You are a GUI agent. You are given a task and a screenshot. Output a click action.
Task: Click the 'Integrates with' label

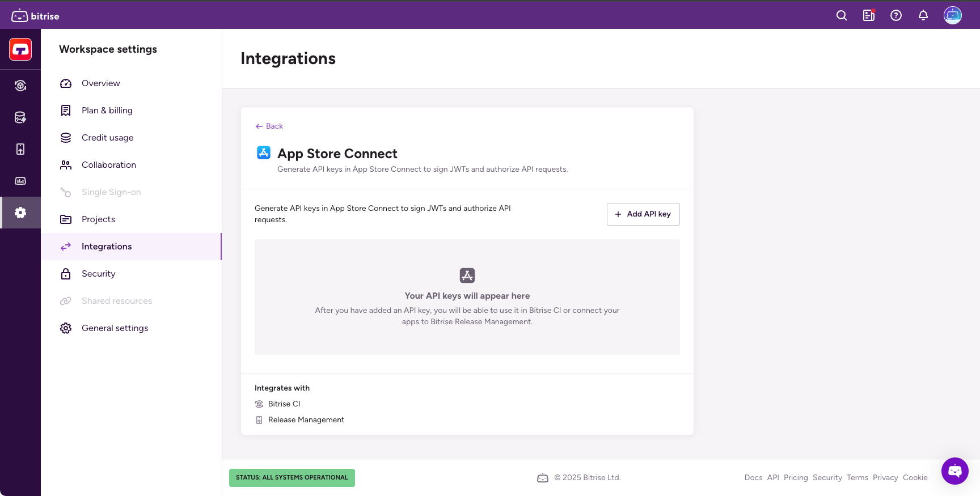[x=282, y=388]
